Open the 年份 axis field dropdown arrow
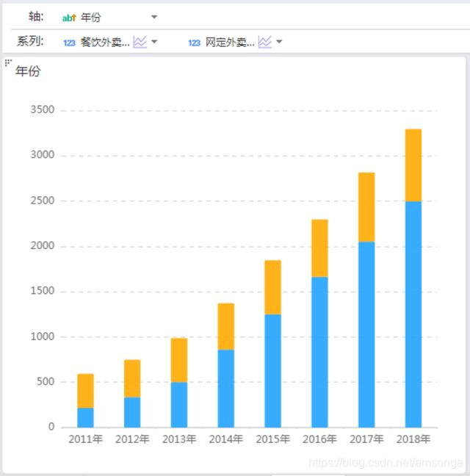The height and width of the screenshot is (476, 470). pyautogui.click(x=154, y=17)
